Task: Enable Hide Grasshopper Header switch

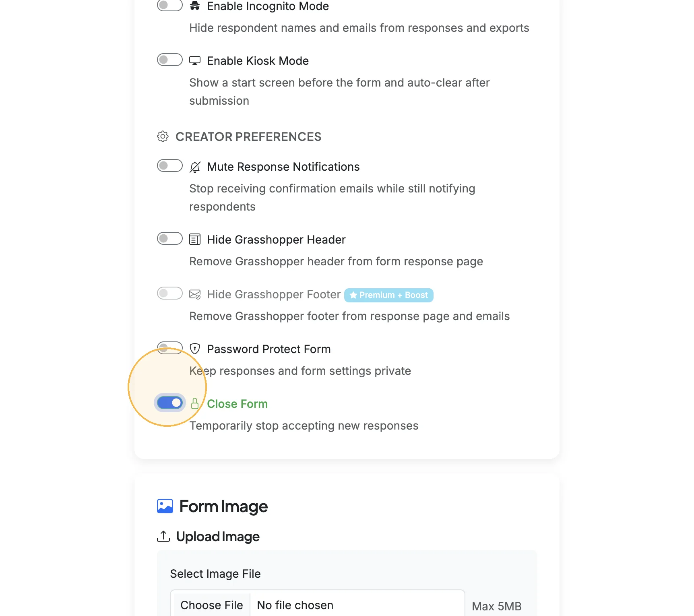Action: (170, 238)
